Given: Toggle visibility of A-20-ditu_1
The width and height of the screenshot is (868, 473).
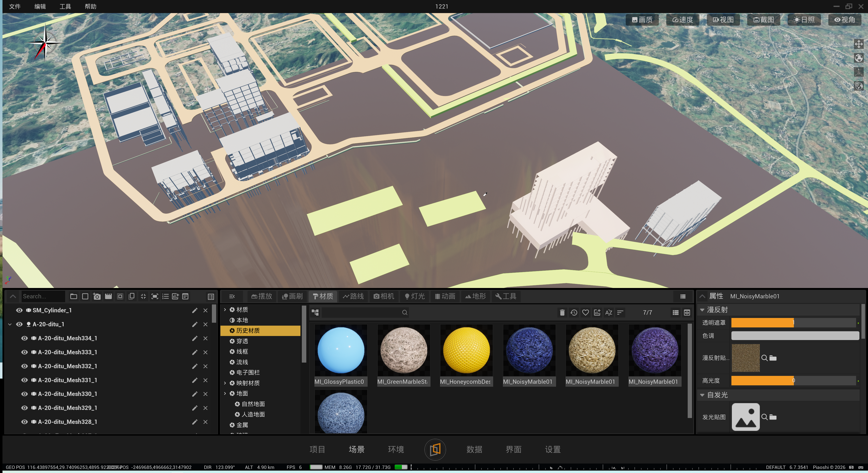Looking at the screenshot, I should click(x=19, y=324).
